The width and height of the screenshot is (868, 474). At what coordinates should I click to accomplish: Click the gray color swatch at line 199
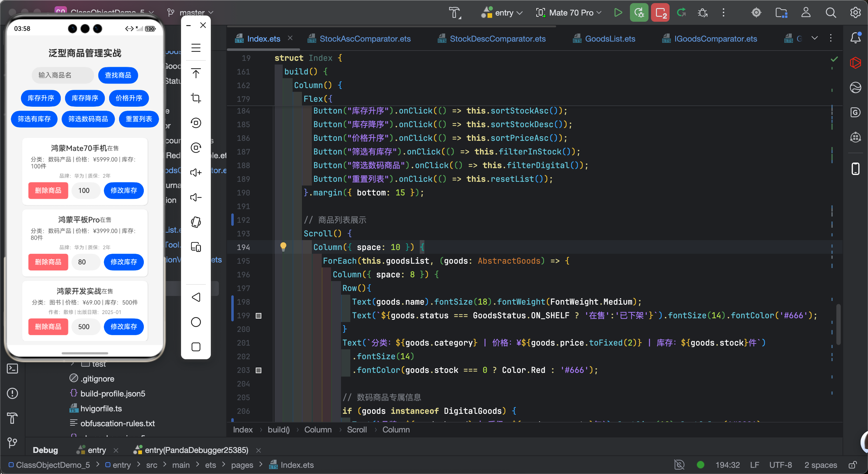[x=259, y=316]
